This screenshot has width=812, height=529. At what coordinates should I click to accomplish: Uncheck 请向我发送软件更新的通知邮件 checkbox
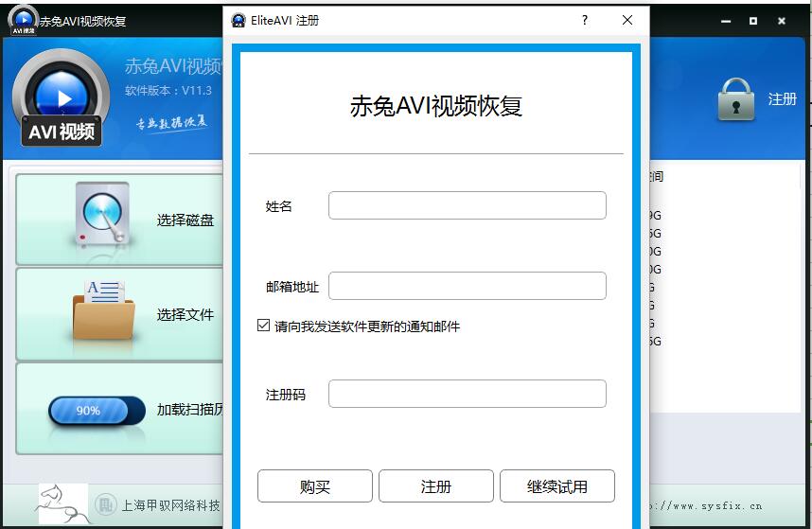pyautogui.click(x=264, y=326)
